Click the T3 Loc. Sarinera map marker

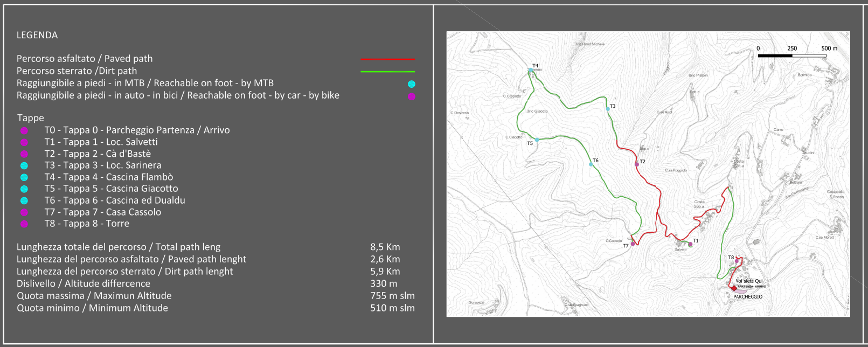click(608, 109)
